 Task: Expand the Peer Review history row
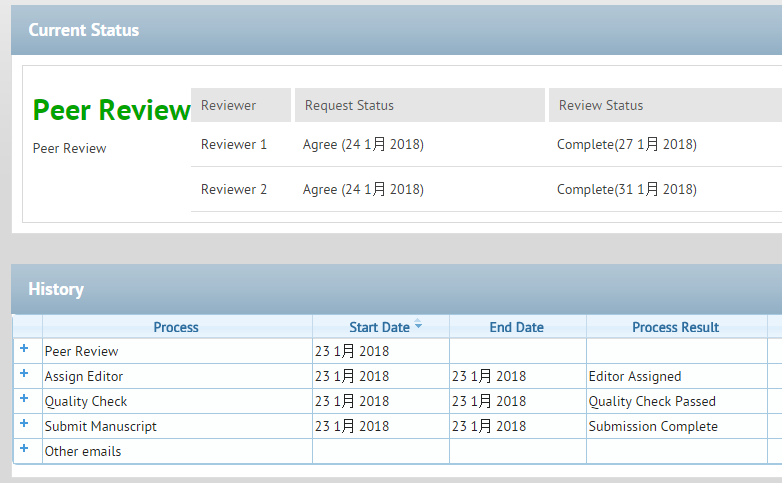point(24,348)
